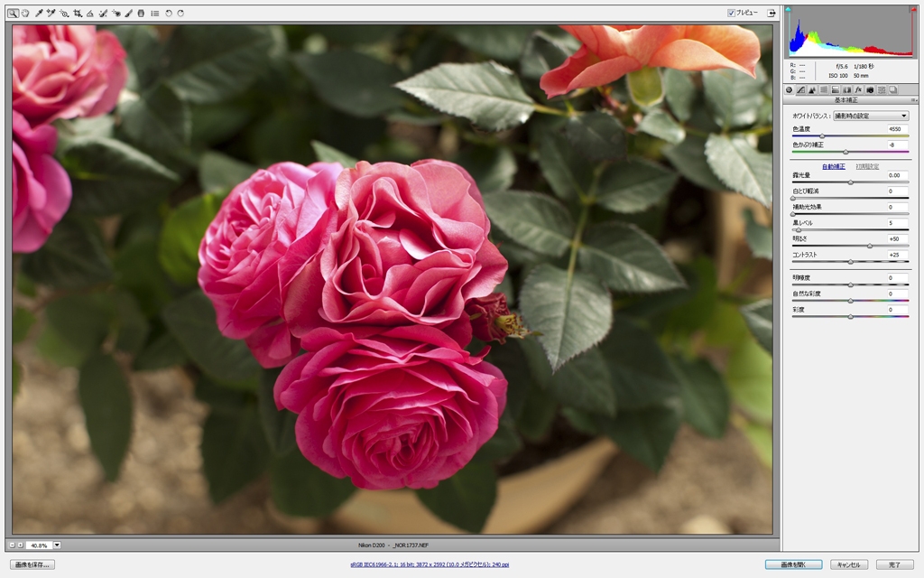Rotate image 90° counterclockwise
The width and height of the screenshot is (924, 578).
[169, 14]
